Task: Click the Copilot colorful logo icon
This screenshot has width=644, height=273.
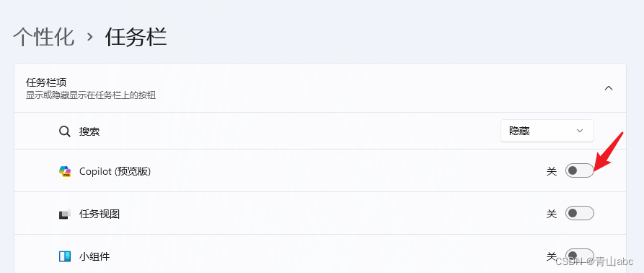Action: 65,171
